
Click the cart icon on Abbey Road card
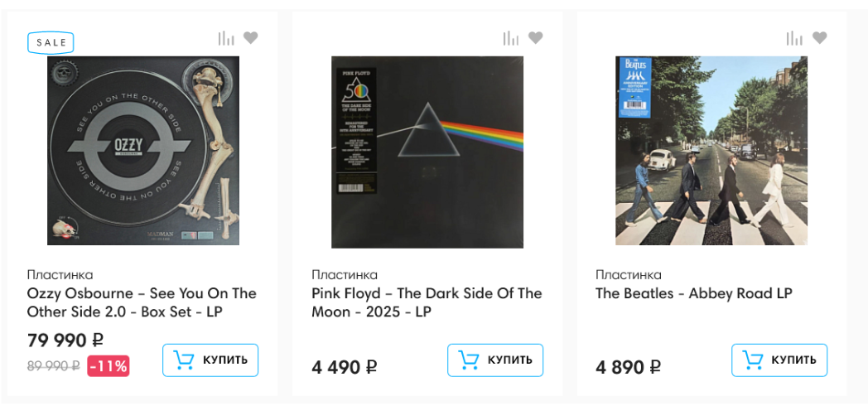[753, 360]
